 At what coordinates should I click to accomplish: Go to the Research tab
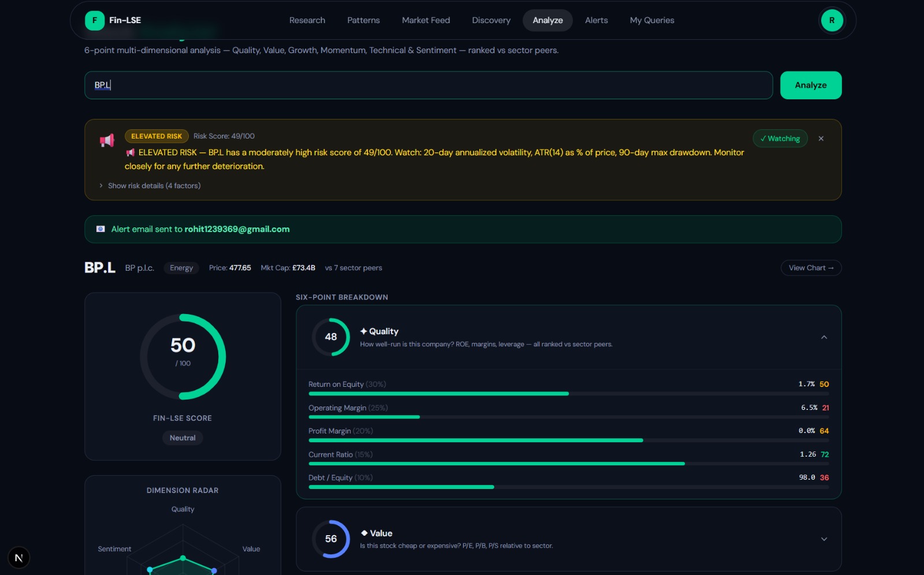pyautogui.click(x=307, y=20)
